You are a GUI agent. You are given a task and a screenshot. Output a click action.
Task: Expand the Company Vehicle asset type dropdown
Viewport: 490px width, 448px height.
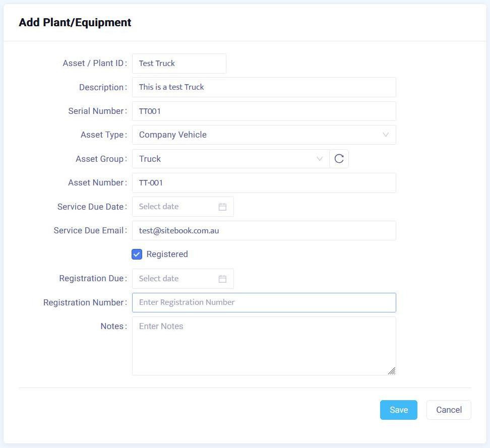(x=257, y=135)
